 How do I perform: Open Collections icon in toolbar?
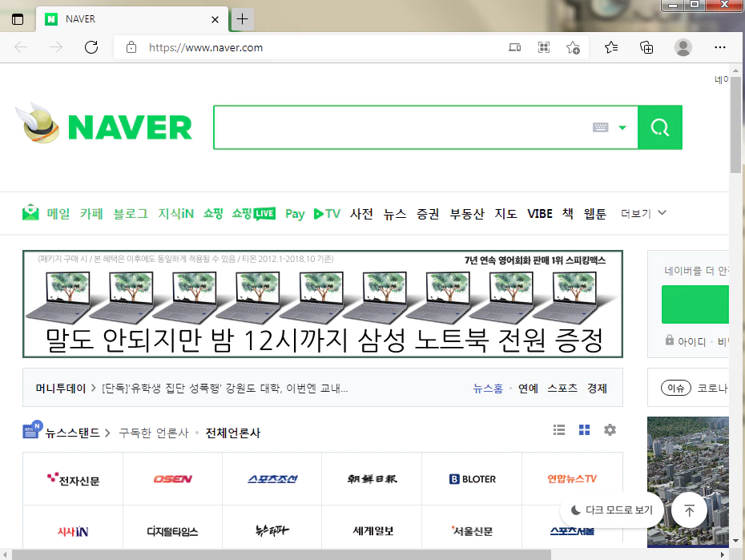(x=646, y=47)
